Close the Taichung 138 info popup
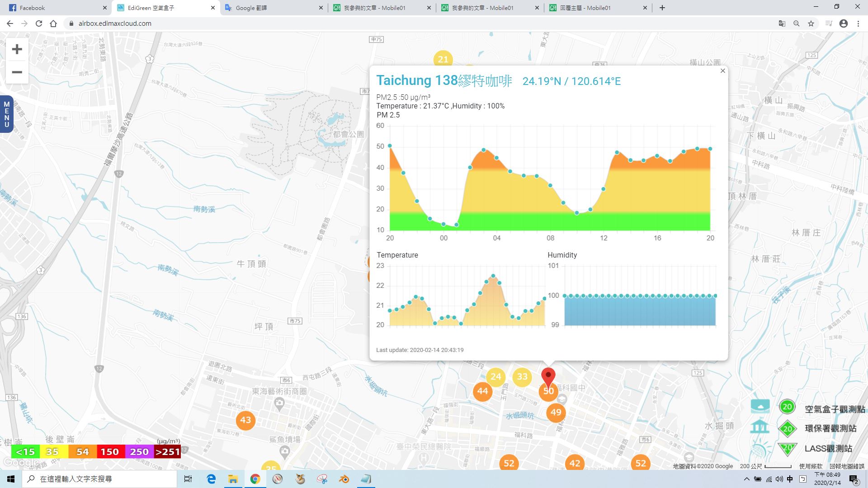 pyautogui.click(x=722, y=71)
